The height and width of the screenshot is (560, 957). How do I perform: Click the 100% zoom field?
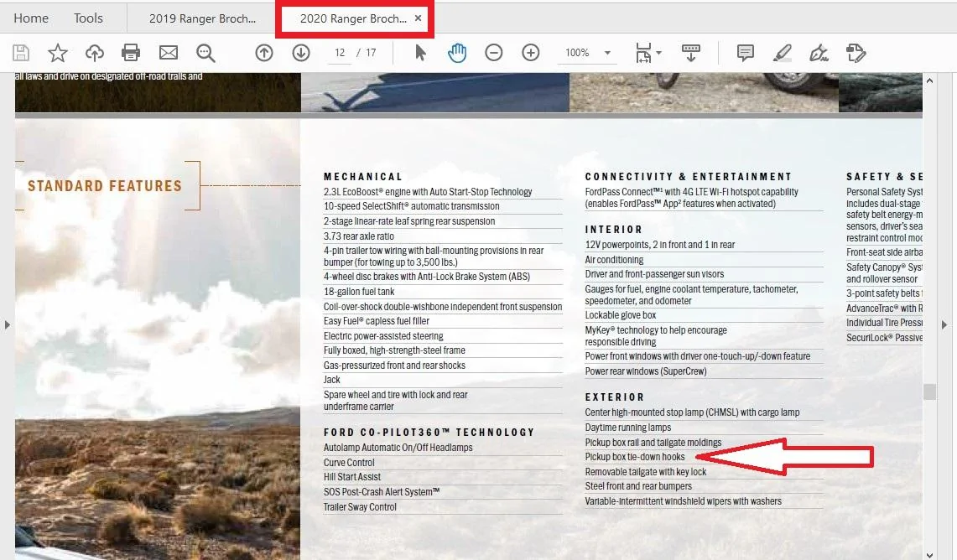(577, 53)
